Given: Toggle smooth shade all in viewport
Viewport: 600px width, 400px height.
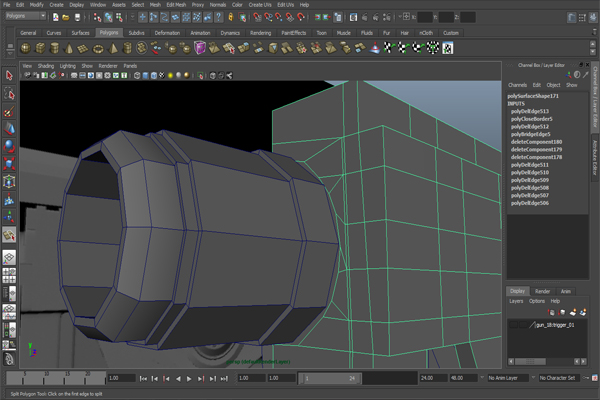Looking at the screenshot, I should (145, 75).
